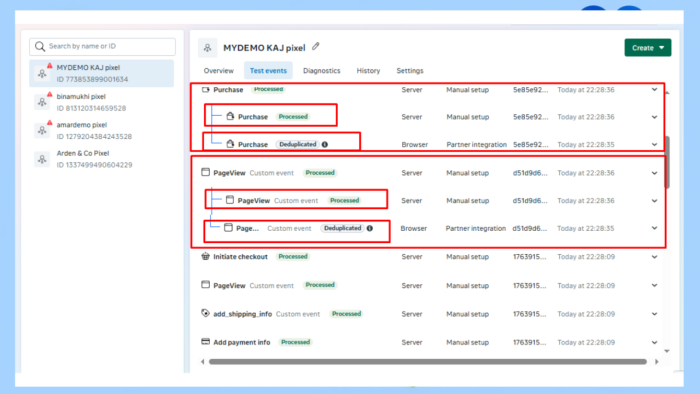Screen dimensions: 700x394
Task: Click the Add payment info card icon
Action: pyautogui.click(x=205, y=342)
